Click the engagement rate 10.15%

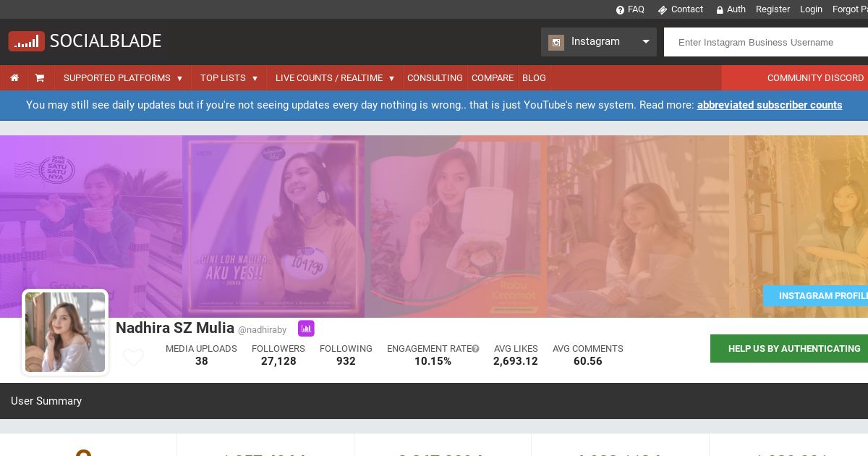tap(433, 361)
